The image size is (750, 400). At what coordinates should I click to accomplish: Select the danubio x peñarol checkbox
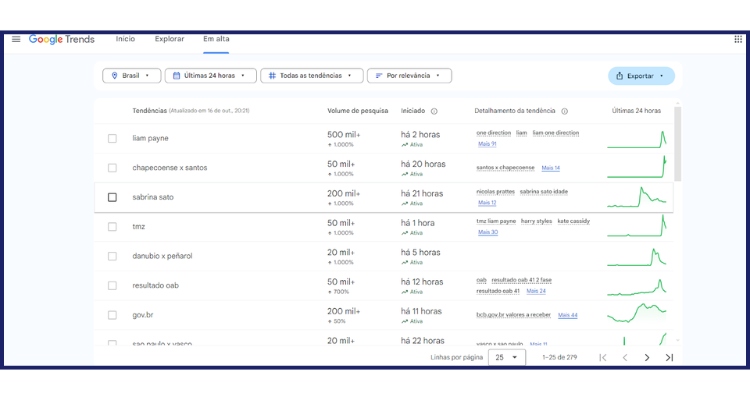[x=112, y=256]
